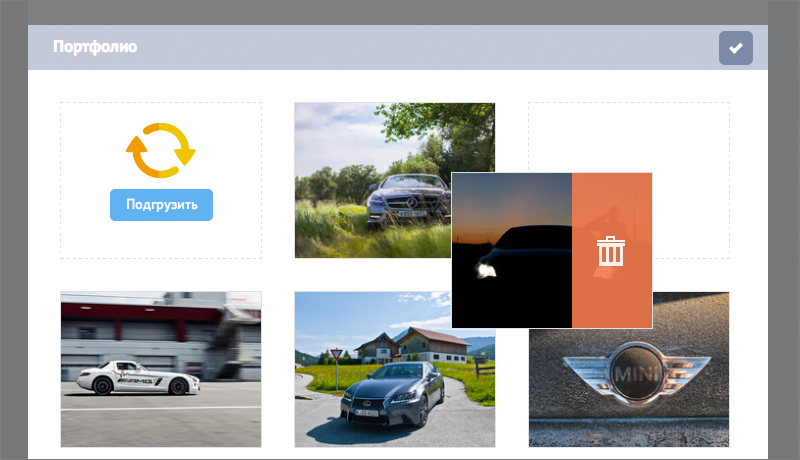Click the yield road sign in Lexus photo
The height and width of the screenshot is (460, 800).
click(336, 354)
